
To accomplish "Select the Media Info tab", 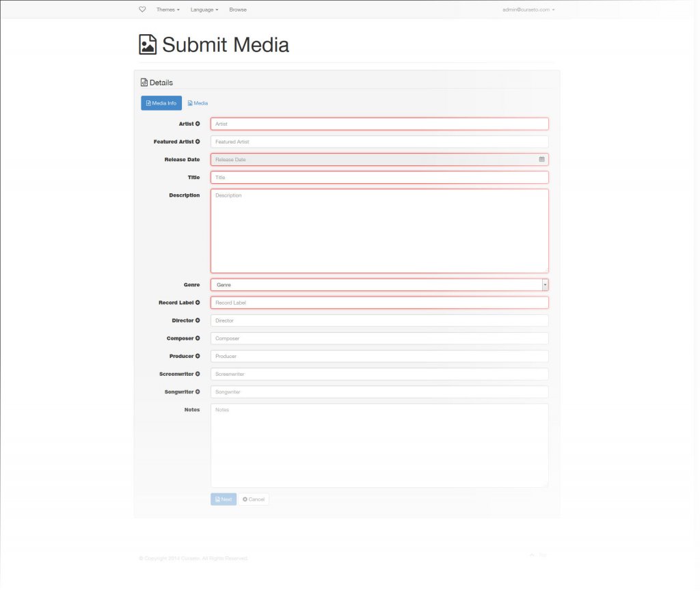I will click(161, 103).
